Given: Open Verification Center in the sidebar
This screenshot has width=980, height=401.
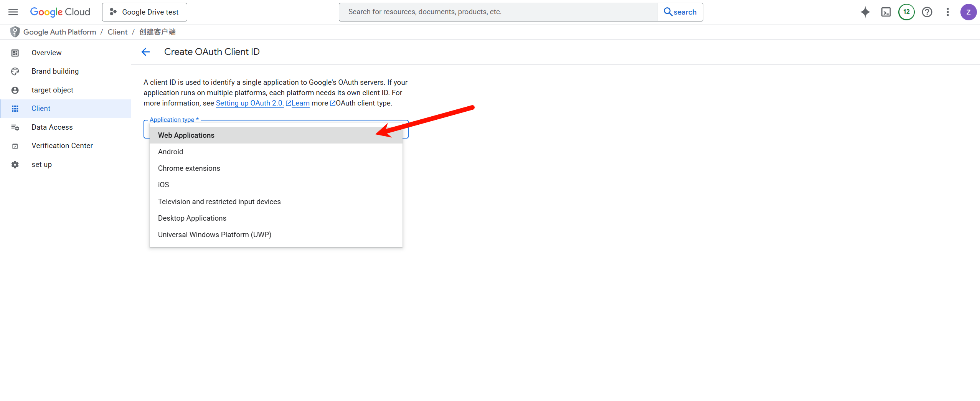Looking at the screenshot, I should [66, 146].
